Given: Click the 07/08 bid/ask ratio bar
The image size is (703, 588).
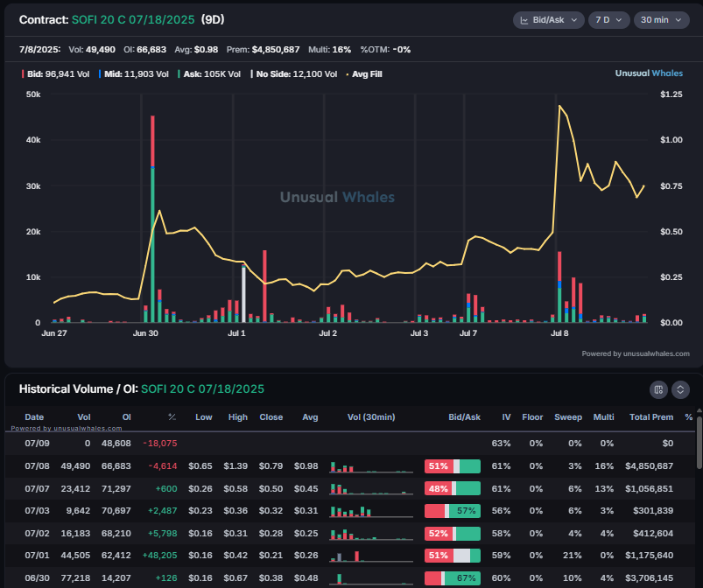Looking at the screenshot, I should click(453, 466).
